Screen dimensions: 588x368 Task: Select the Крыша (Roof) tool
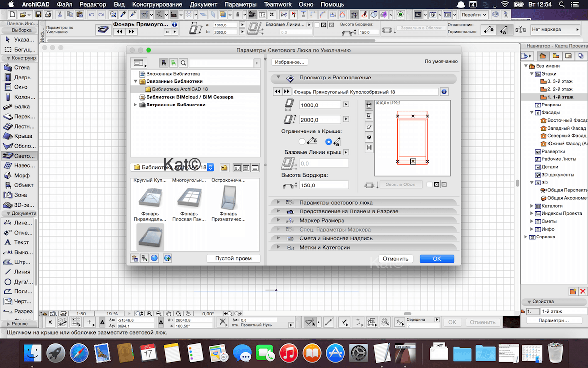point(18,136)
